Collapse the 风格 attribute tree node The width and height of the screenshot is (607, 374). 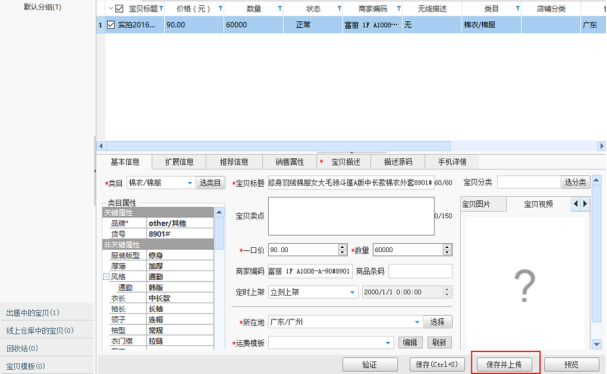click(x=106, y=276)
